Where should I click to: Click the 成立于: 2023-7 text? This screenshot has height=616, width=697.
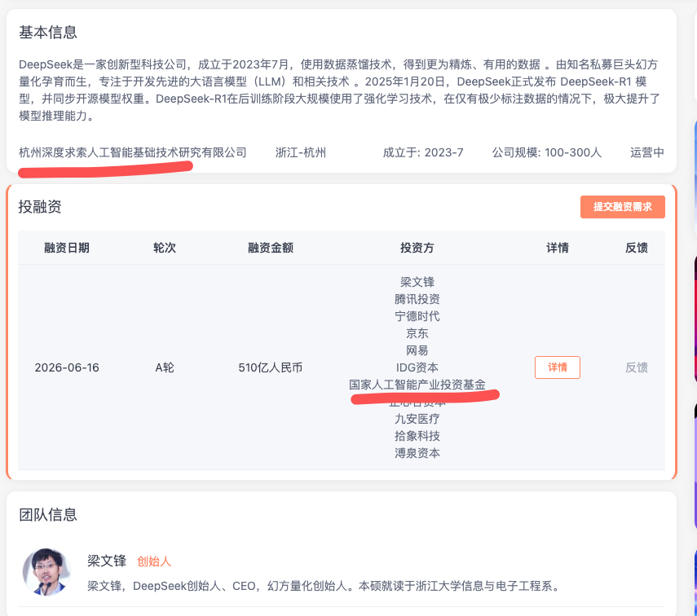click(x=423, y=152)
